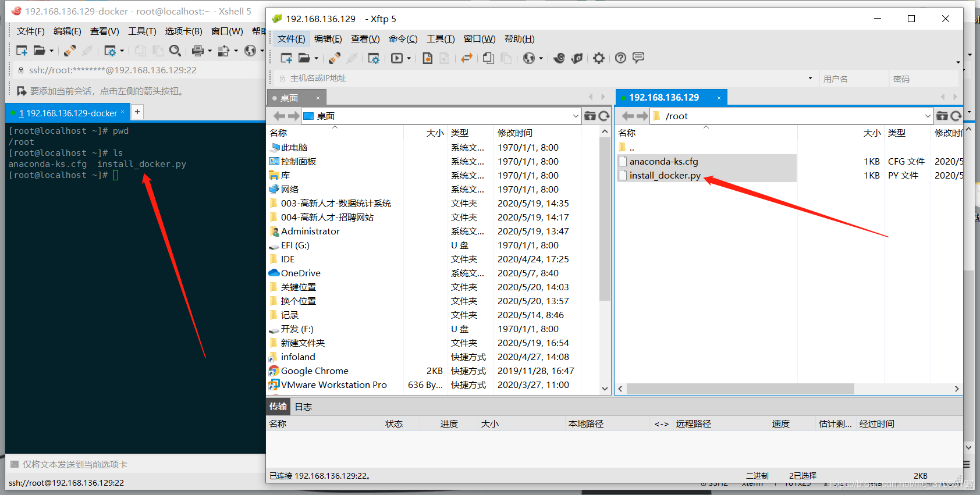Click Xftp feedback speech bubble icon

point(638,58)
